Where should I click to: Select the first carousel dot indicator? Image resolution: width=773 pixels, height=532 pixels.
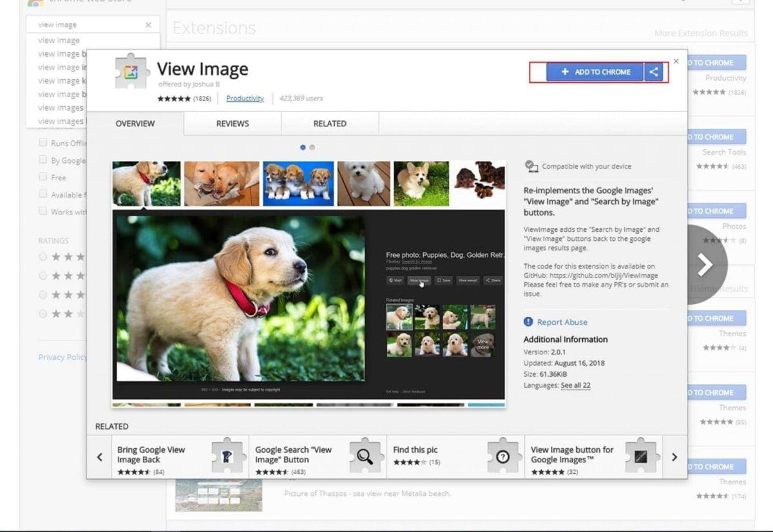303,147
